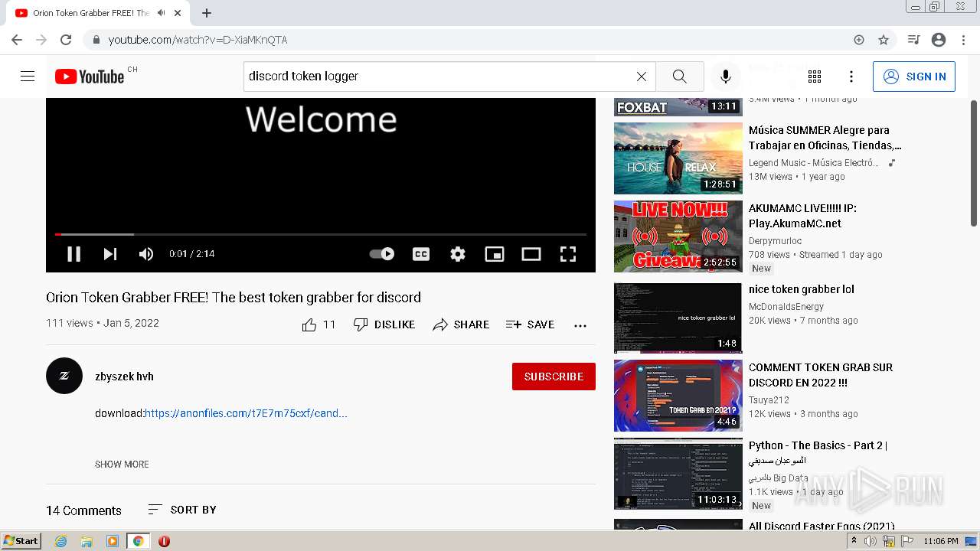Open zbyszek hvh channel avatar
980x551 pixels.
[x=64, y=376]
